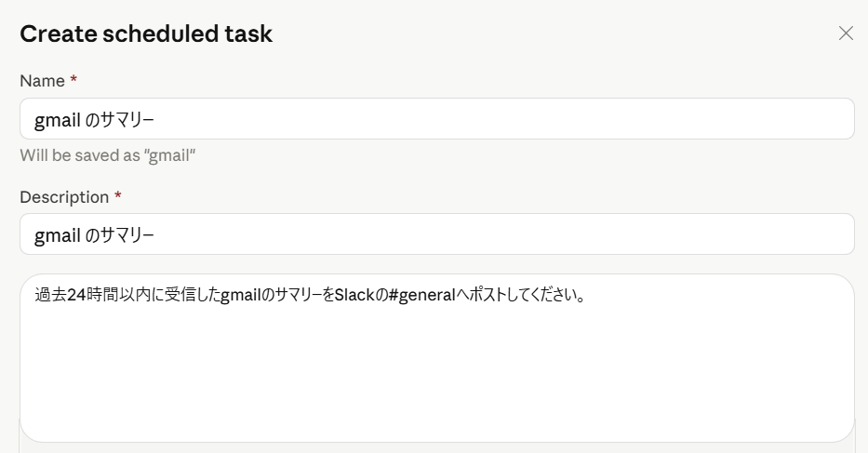Click the Name input field
Screen dimensions: 868x453
coord(436,119)
